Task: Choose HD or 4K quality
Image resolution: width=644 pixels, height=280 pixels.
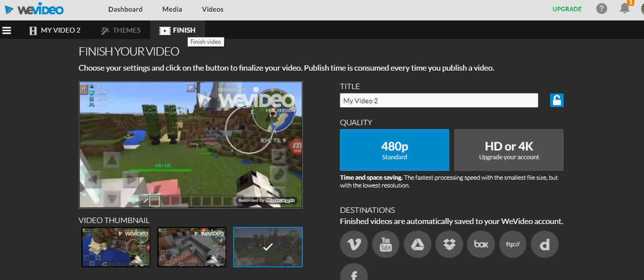Action: point(509,150)
